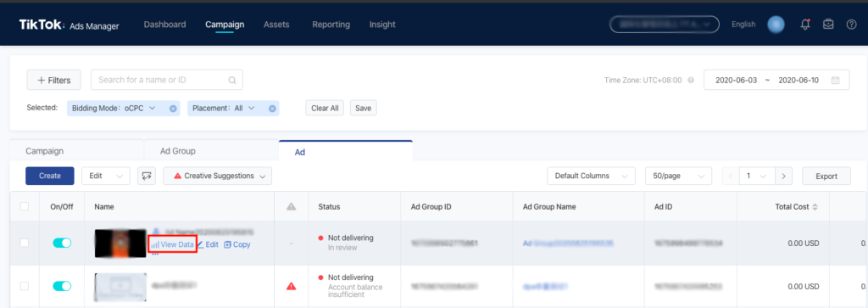Remove the Placement All filter
Screen dimensions: 868x308
point(272,109)
